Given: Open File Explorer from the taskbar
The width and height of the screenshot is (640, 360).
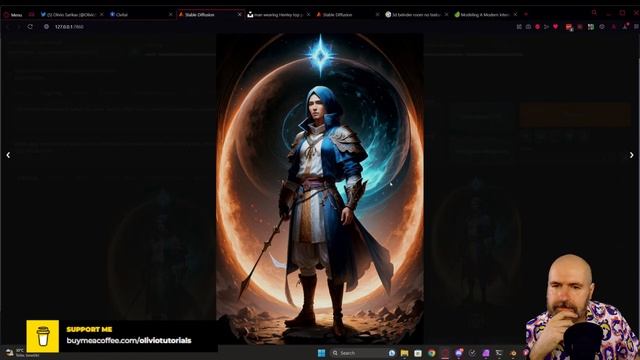Looking at the screenshot, I should click(404, 353).
